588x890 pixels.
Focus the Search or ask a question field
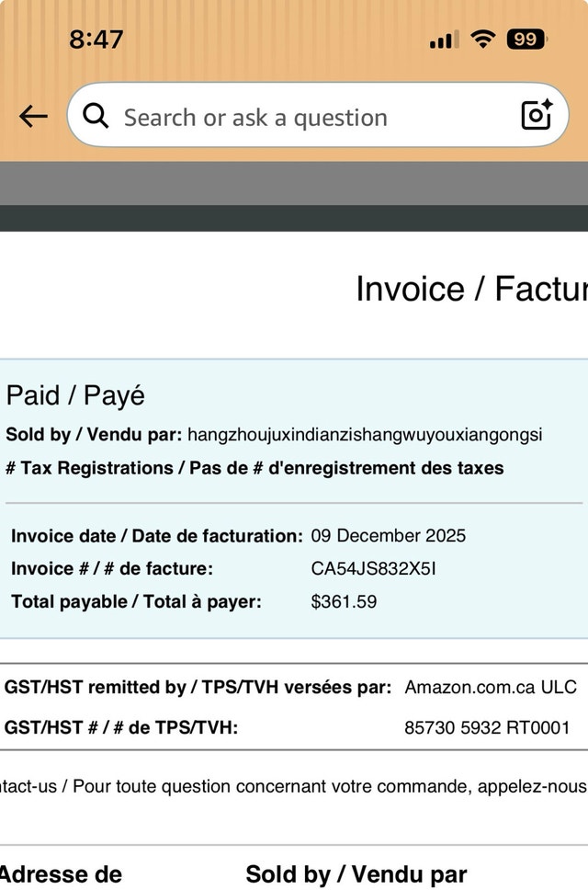(x=318, y=115)
